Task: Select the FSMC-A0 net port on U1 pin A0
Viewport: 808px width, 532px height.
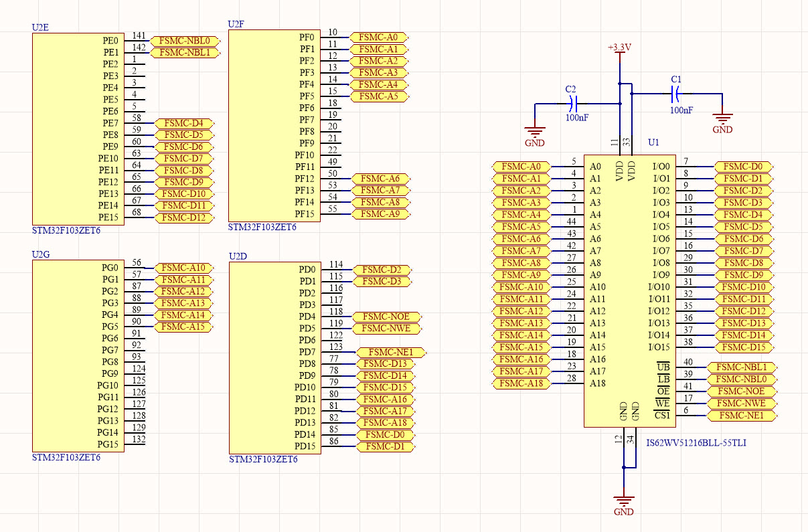Action: (x=521, y=167)
